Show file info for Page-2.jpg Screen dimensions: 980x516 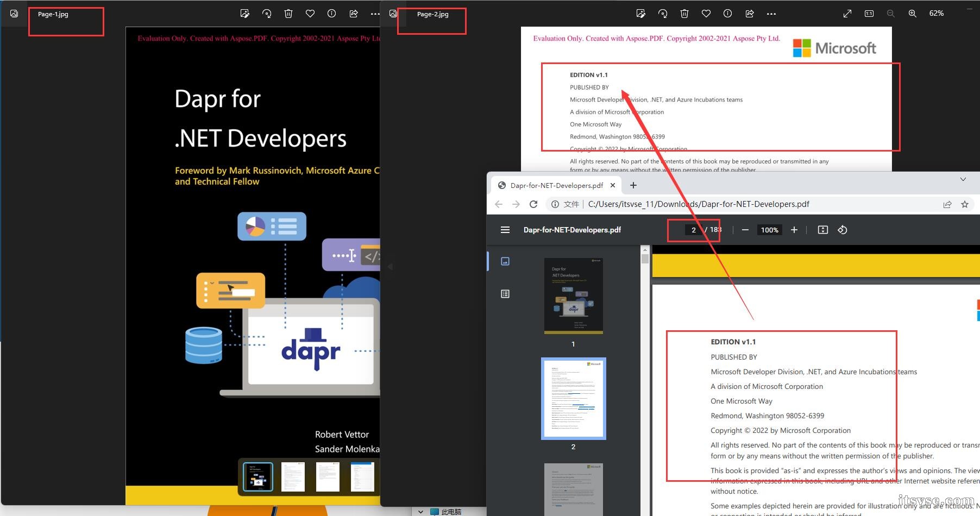tap(728, 14)
